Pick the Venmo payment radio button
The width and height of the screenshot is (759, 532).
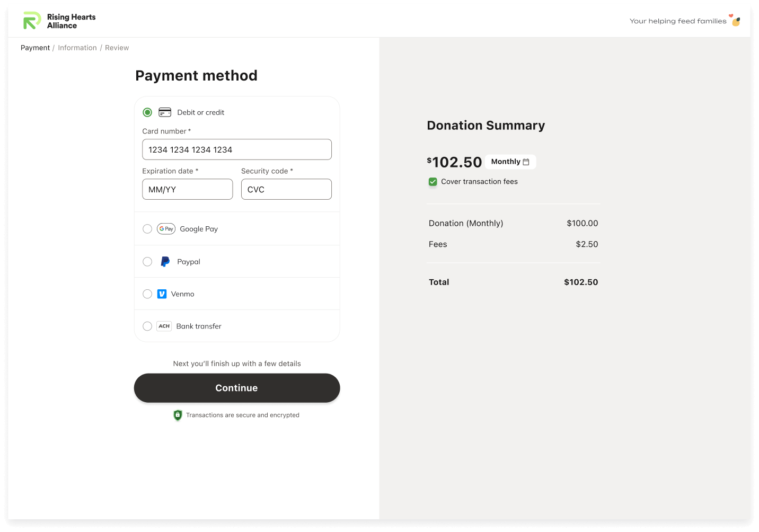pos(147,294)
